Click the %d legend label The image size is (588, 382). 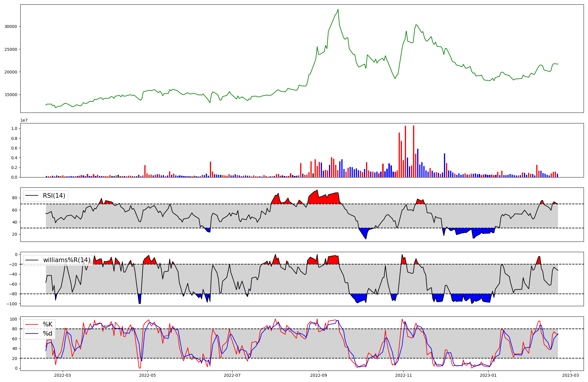tap(48, 334)
